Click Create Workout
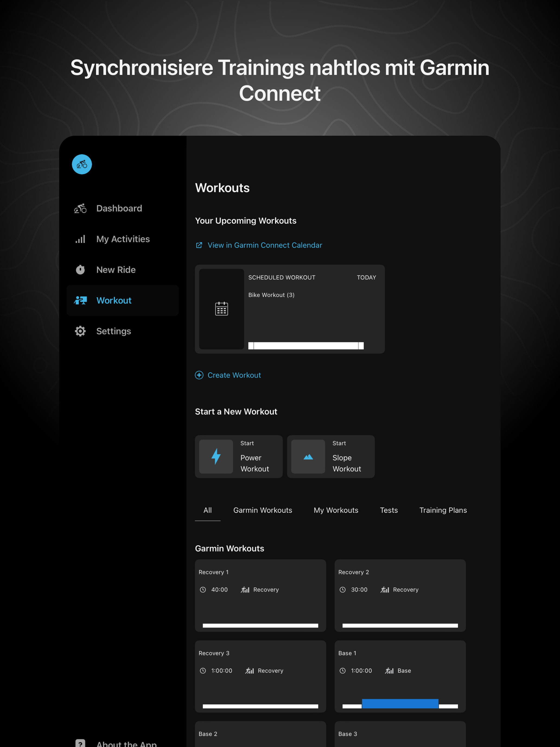 [234, 375]
